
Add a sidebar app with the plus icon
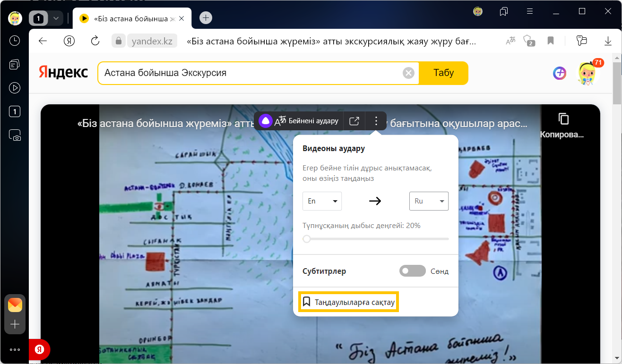pyautogui.click(x=15, y=324)
